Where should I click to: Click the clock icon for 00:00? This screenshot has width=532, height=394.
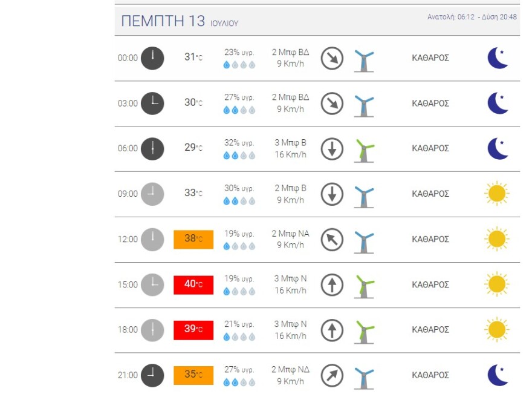tap(152, 58)
